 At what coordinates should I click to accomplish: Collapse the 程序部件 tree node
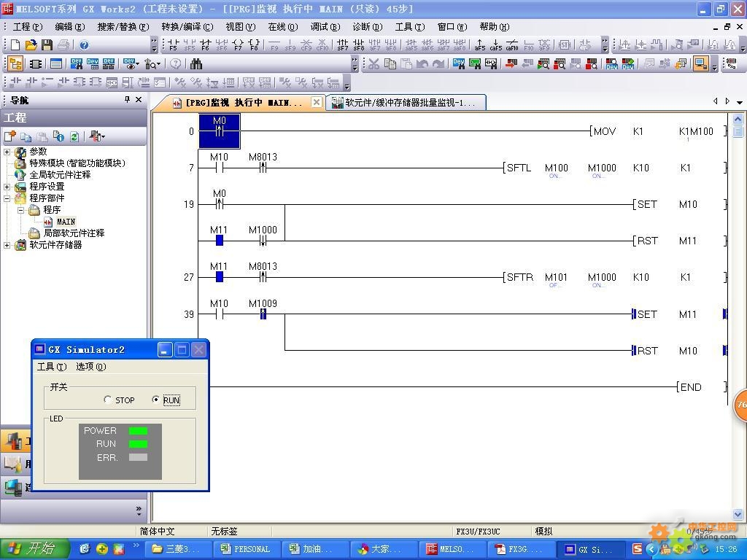coord(7,198)
